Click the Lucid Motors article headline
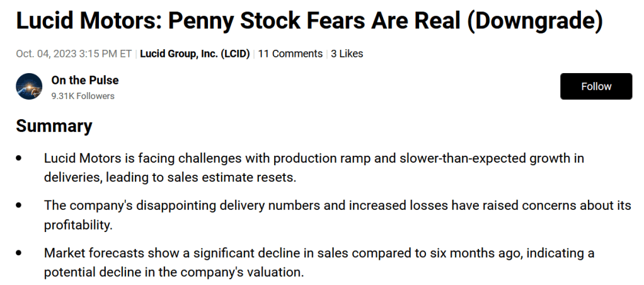The width and height of the screenshot is (644, 285). click(309, 22)
